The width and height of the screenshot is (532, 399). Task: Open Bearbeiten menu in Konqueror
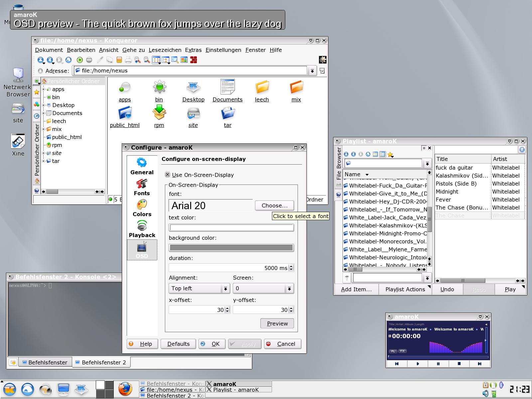tap(81, 50)
